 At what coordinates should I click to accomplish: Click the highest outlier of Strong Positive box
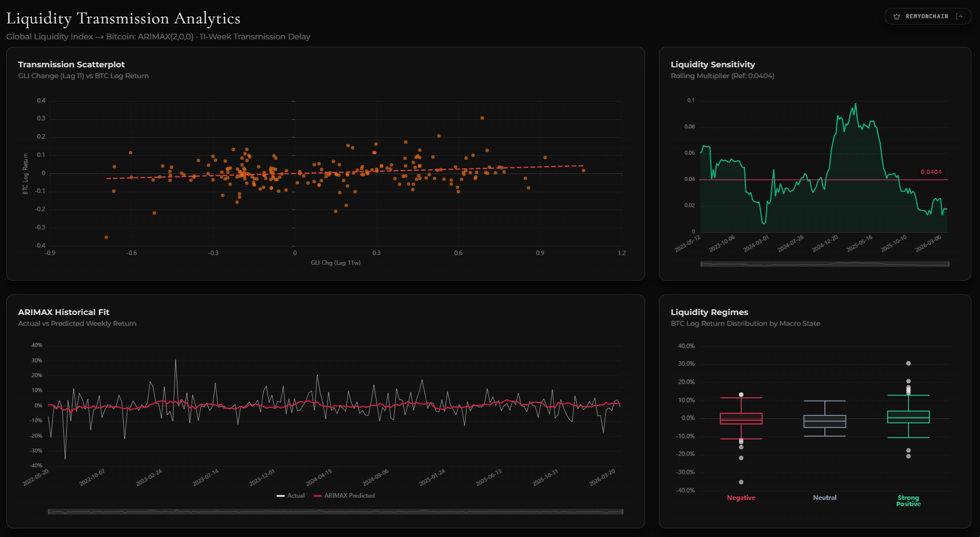click(x=909, y=364)
